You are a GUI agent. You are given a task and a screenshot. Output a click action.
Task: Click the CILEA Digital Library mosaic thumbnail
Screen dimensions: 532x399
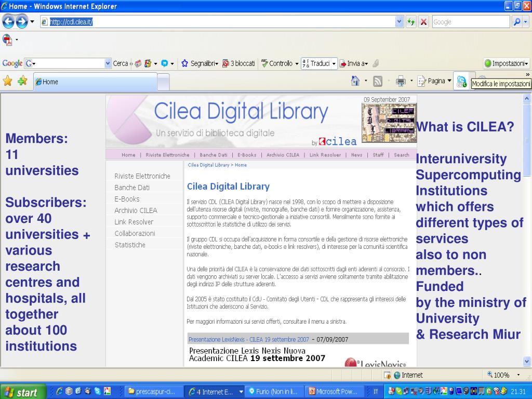[389, 123]
